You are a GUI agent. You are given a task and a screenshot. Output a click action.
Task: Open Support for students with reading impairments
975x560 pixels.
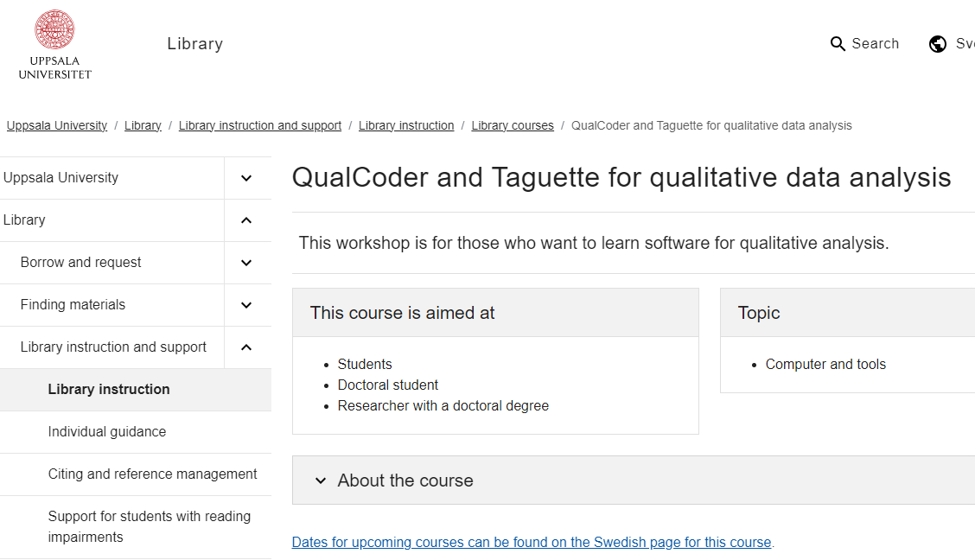150,526
